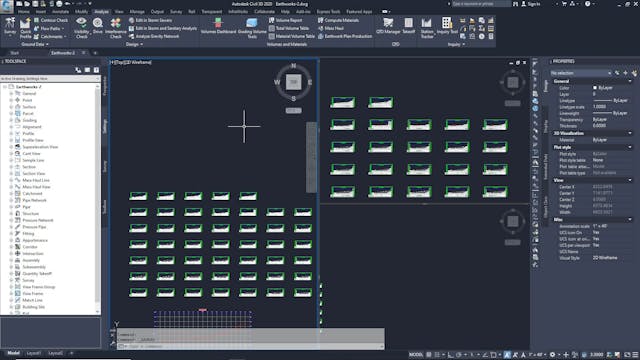The width and height of the screenshot is (640, 360).
Task: Click the viewport label Top 2D Wireframe
Action: pos(131,62)
